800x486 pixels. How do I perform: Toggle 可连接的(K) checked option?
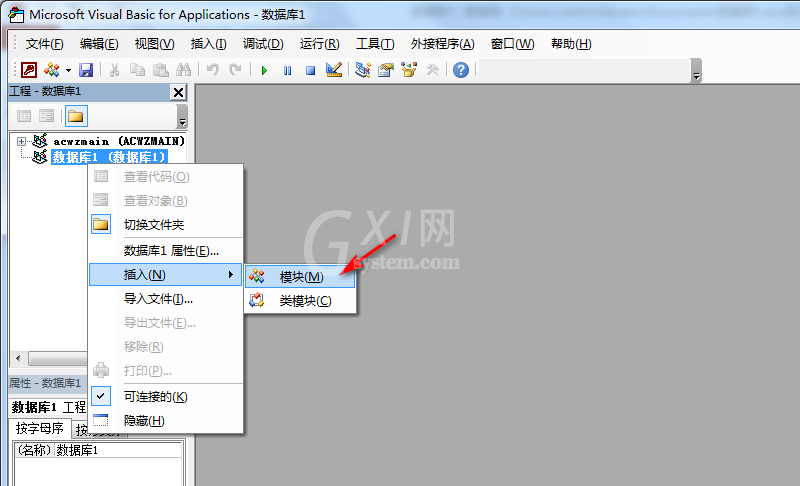point(165,397)
